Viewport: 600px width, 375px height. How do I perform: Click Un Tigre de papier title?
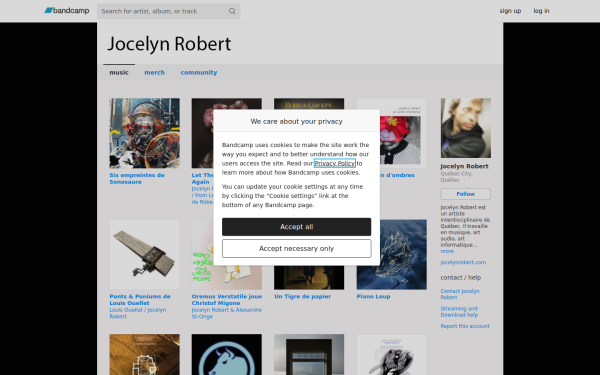(x=303, y=297)
